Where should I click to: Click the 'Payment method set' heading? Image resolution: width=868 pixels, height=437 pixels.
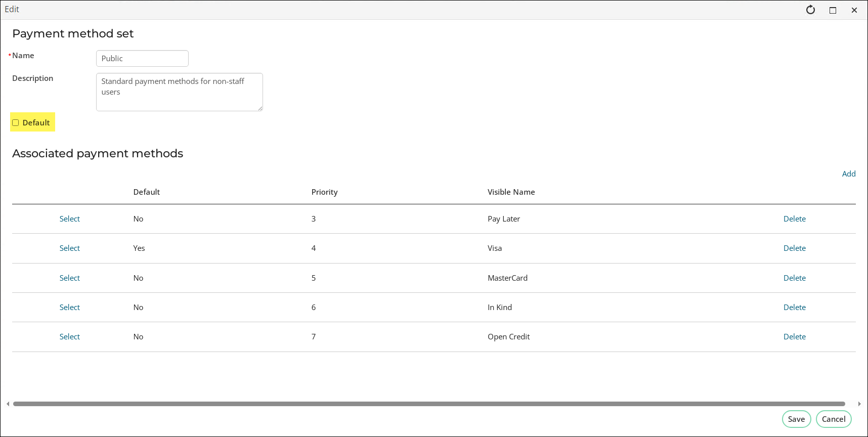[x=73, y=33]
